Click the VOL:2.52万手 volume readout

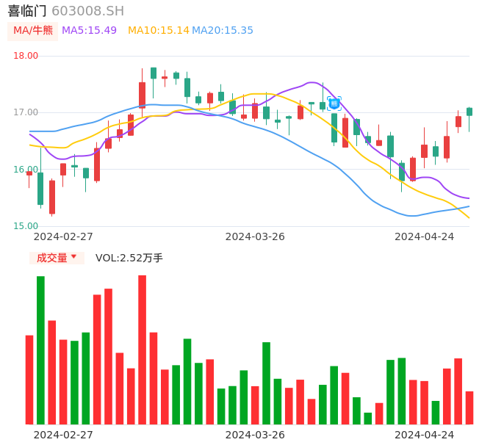129,258
